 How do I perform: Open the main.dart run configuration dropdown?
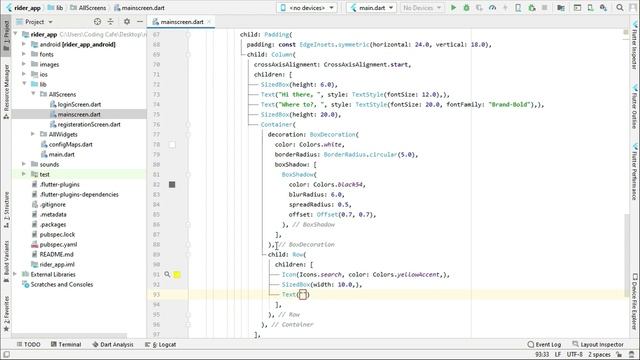tap(371, 8)
